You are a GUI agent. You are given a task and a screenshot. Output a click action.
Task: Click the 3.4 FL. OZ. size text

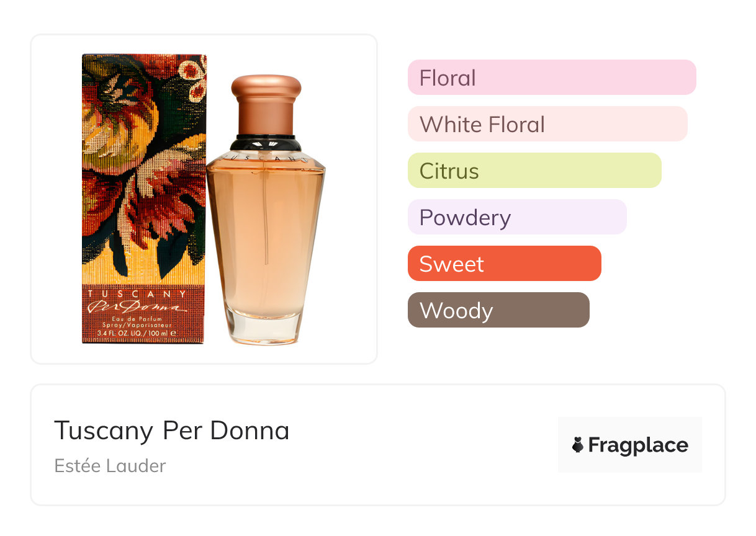pos(118,334)
